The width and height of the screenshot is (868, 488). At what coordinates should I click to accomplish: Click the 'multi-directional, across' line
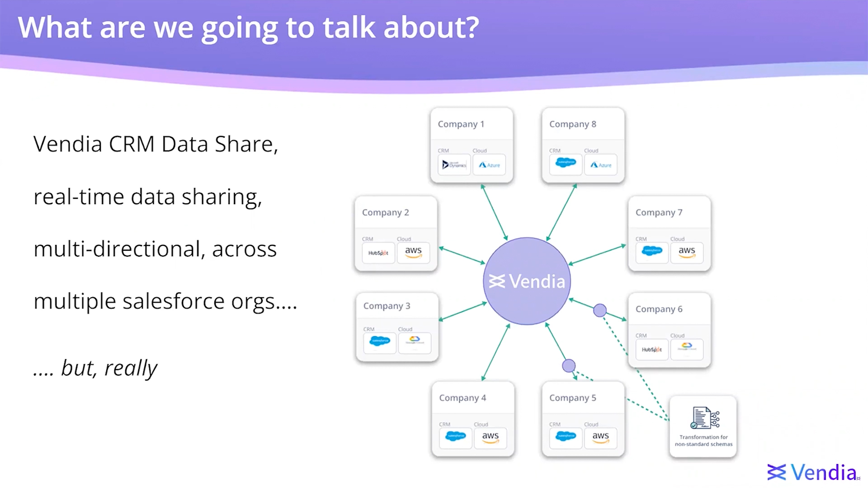tap(155, 249)
